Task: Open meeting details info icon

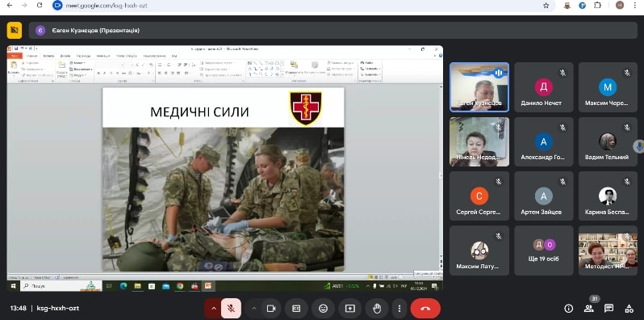Action: [568, 309]
